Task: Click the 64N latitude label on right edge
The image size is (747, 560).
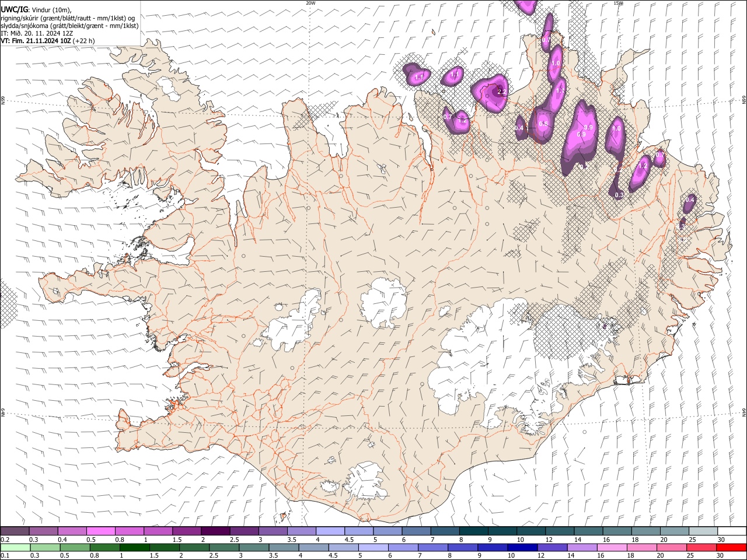Action: click(744, 411)
